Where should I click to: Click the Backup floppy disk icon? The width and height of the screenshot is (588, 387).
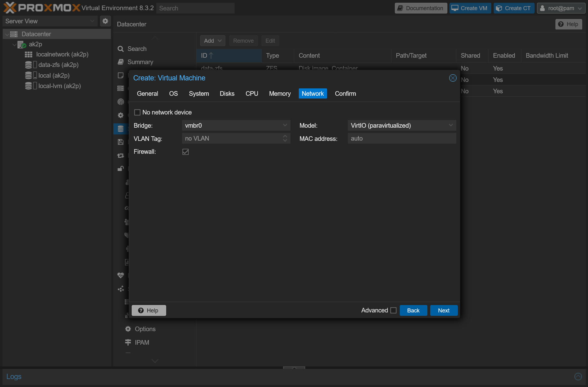click(x=121, y=142)
